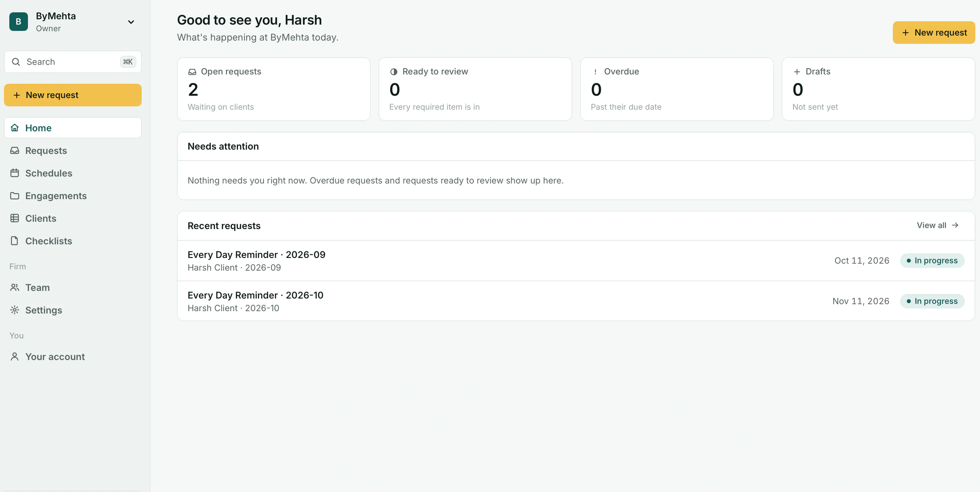Click the Requests inbox icon
This screenshot has height=492, width=980.
(14, 151)
